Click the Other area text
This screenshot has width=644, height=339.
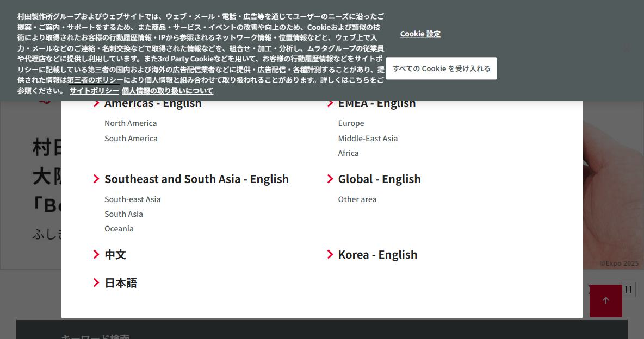pos(357,199)
